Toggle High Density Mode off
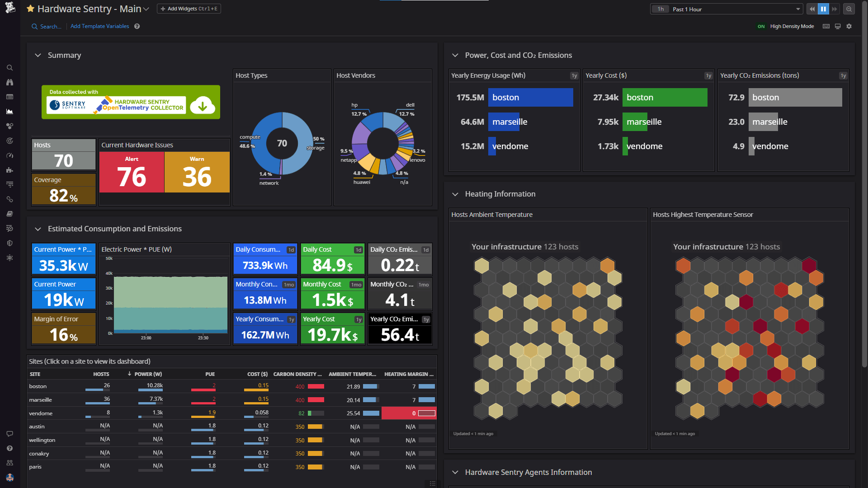 point(761,26)
